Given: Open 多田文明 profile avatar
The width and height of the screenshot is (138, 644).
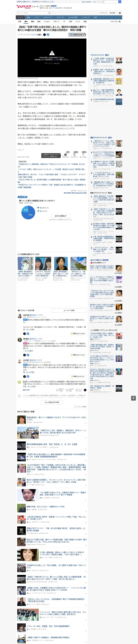Looking at the screenshot, I should point(20,316).
